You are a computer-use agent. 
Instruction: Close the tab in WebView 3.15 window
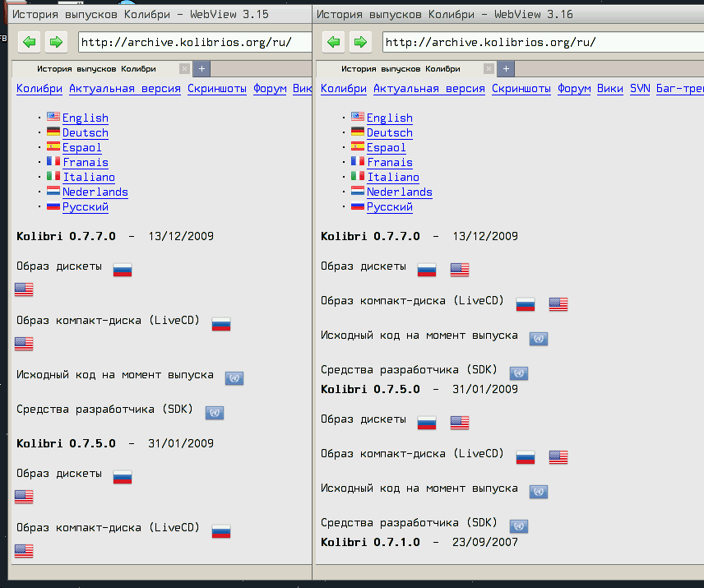[184, 69]
